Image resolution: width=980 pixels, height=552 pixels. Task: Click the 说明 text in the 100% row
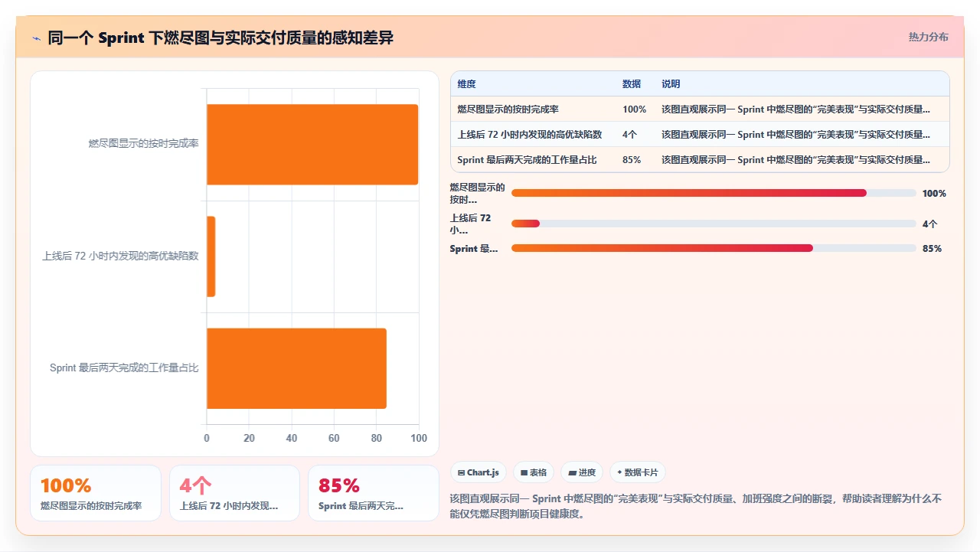pos(796,109)
